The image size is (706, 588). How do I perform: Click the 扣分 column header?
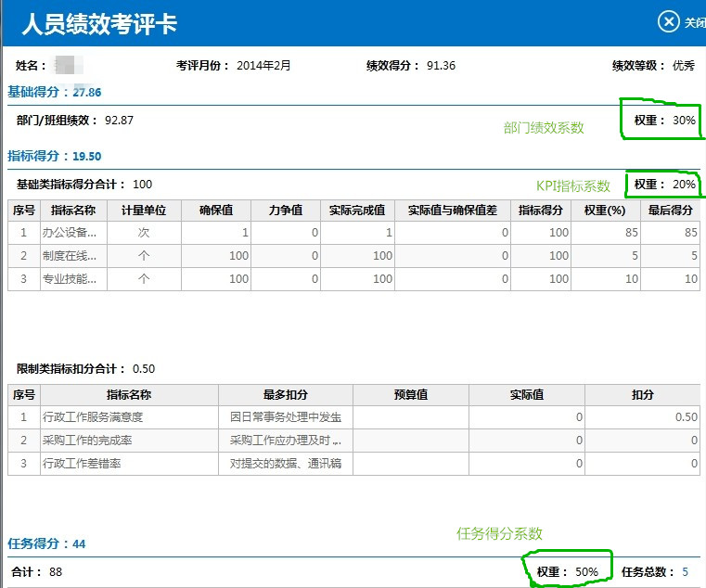point(642,395)
